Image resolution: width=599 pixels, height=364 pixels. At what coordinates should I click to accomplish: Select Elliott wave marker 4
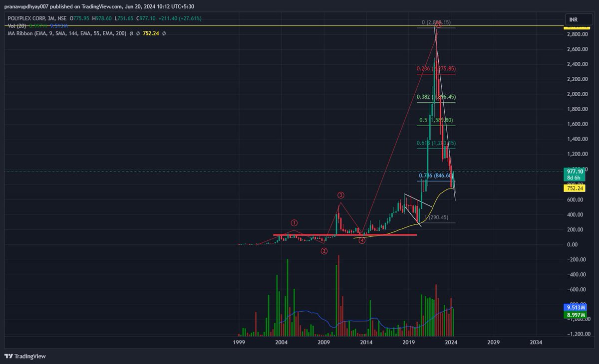pyautogui.click(x=362, y=240)
